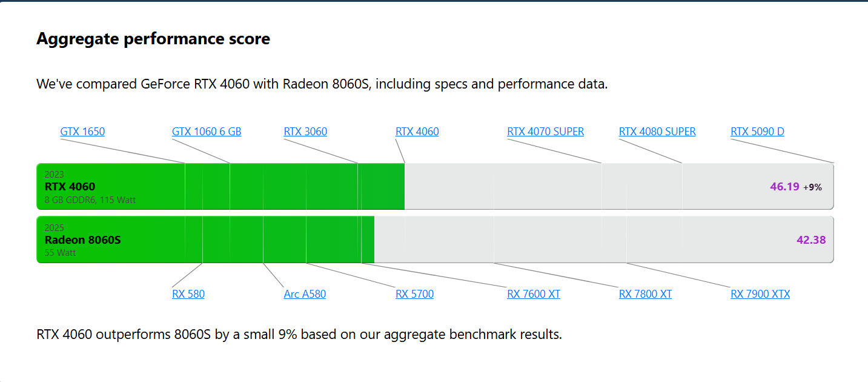868x382 pixels.
Task: Go to the RTX 5090 D link
Action: [757, 132]
